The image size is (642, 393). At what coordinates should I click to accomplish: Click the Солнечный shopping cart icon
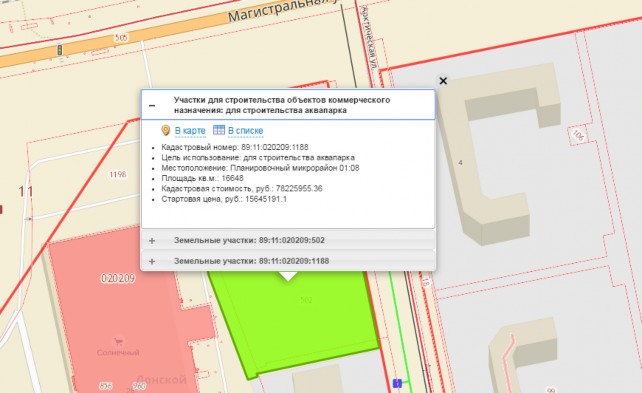(118, 341)
